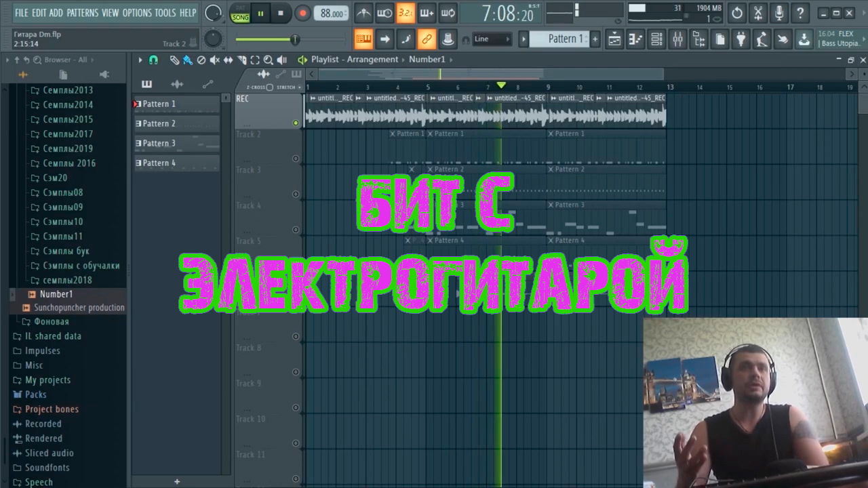
Task: Toggle the playlist snap magnet
Action: point(154,60)
